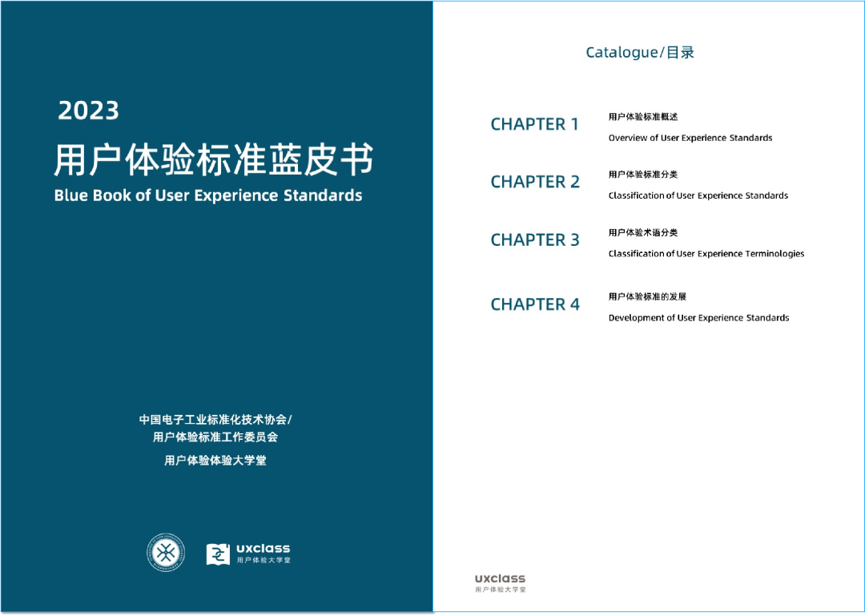
Task: Click 用户体验标准的发展 entry
Action: 647,296
